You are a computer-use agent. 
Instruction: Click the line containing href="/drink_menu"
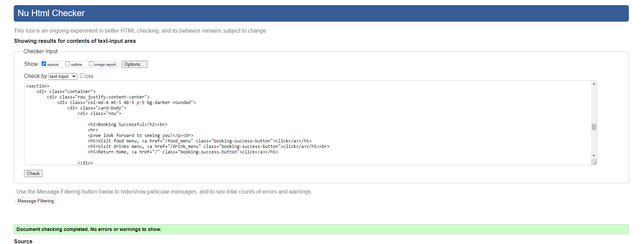[209, 147]
